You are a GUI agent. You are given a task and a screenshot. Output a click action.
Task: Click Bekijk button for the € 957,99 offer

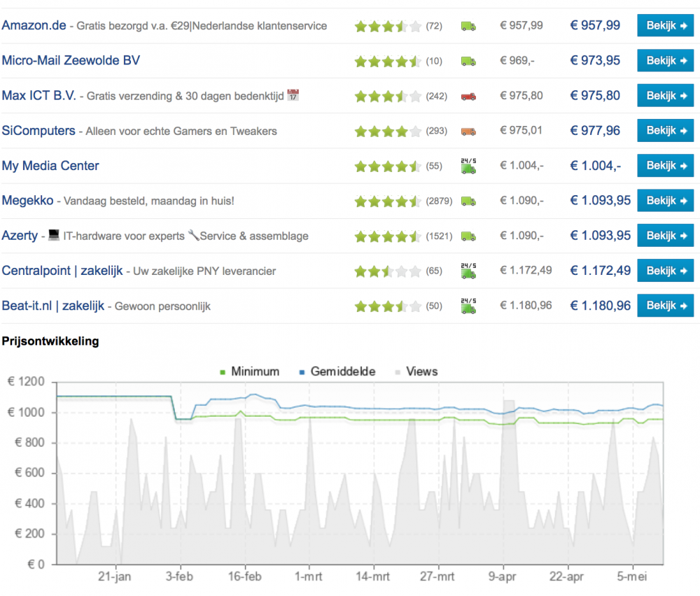[x=665, y=25]
